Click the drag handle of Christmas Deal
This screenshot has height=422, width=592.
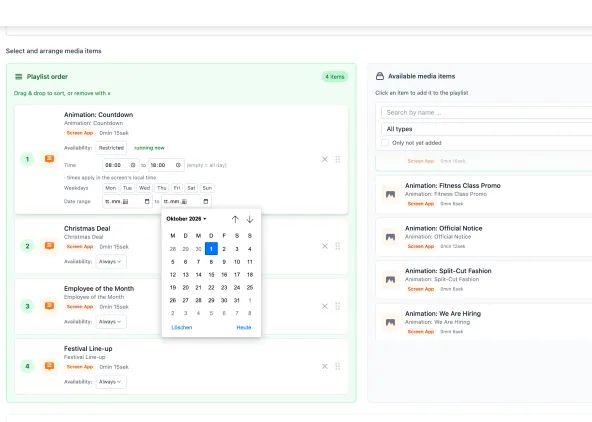click(338, 246)
